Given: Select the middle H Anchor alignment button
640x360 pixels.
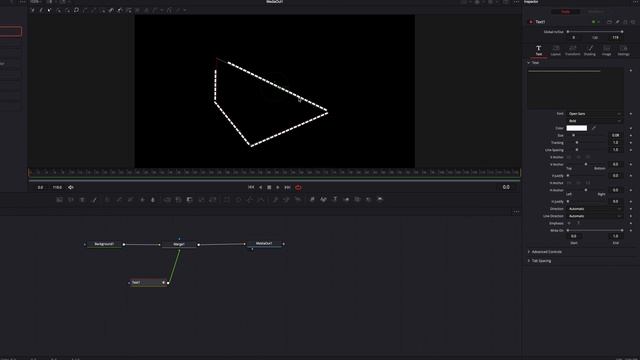Looking at the screenshot, I should pyautogui.click(x=578, y=183).
